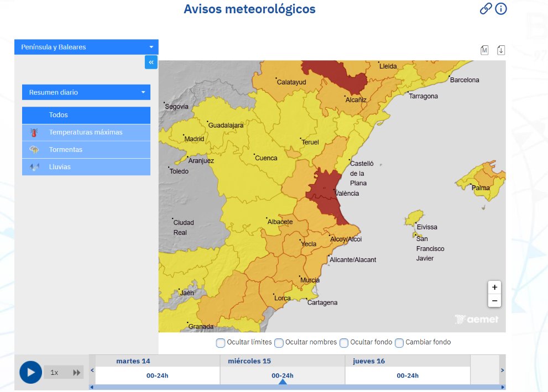Click the Cartagena city label

(322, 302)
